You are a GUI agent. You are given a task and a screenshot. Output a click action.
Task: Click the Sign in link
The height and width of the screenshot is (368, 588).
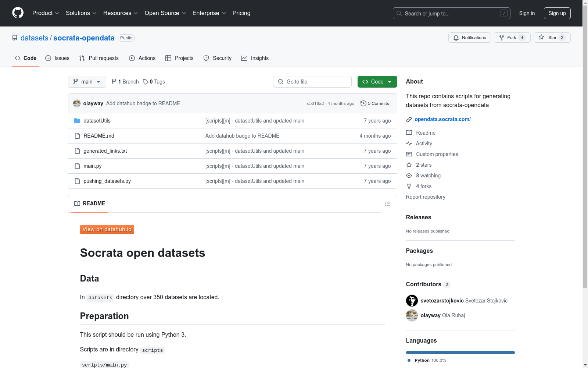coord(527,13)
